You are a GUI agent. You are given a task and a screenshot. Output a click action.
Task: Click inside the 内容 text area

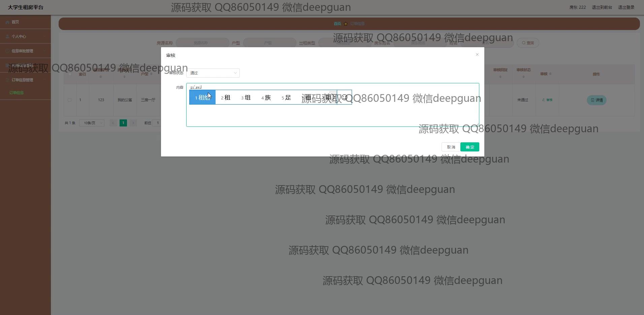pos(332,105)
